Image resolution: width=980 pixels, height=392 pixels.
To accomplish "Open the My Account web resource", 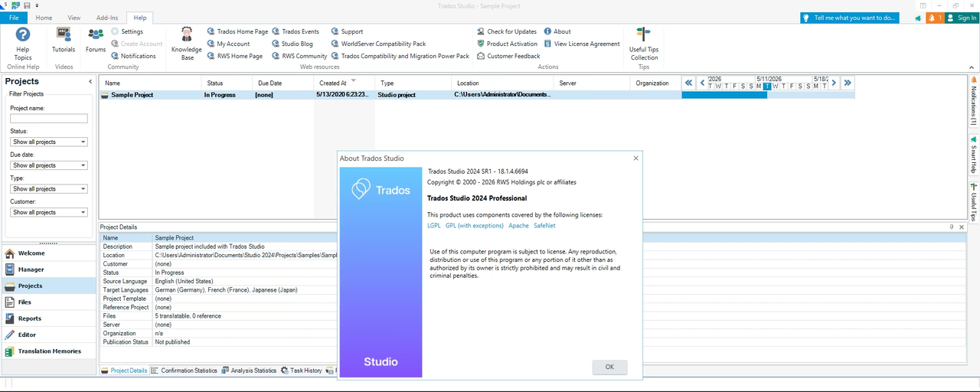I will [228, 44].
